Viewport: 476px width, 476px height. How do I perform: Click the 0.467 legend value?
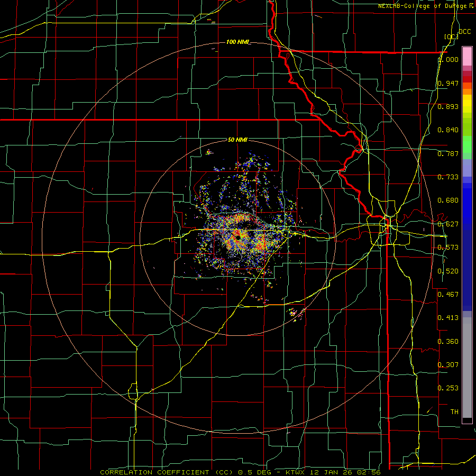coord(448,295)
